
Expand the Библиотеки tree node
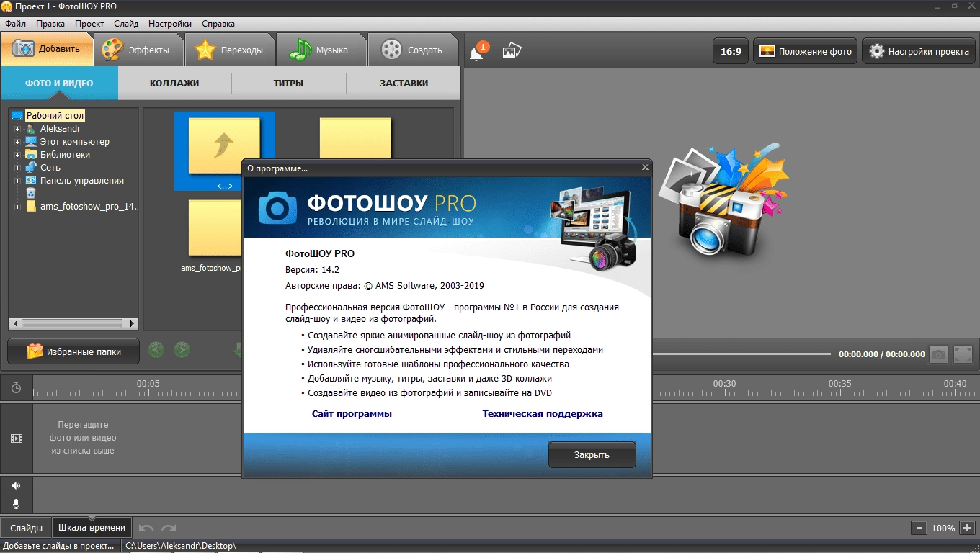(17, 155)
